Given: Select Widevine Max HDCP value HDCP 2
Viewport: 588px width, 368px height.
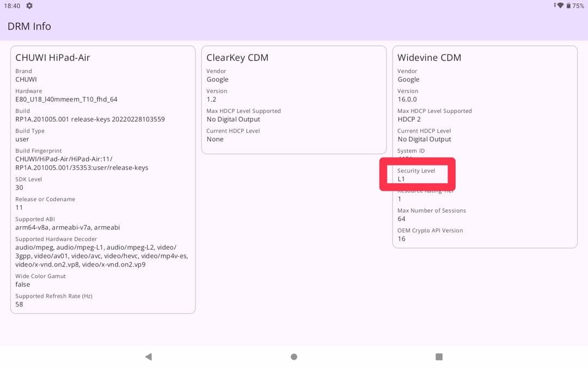Looking at the screenshot, I should [x=409, y=119].
